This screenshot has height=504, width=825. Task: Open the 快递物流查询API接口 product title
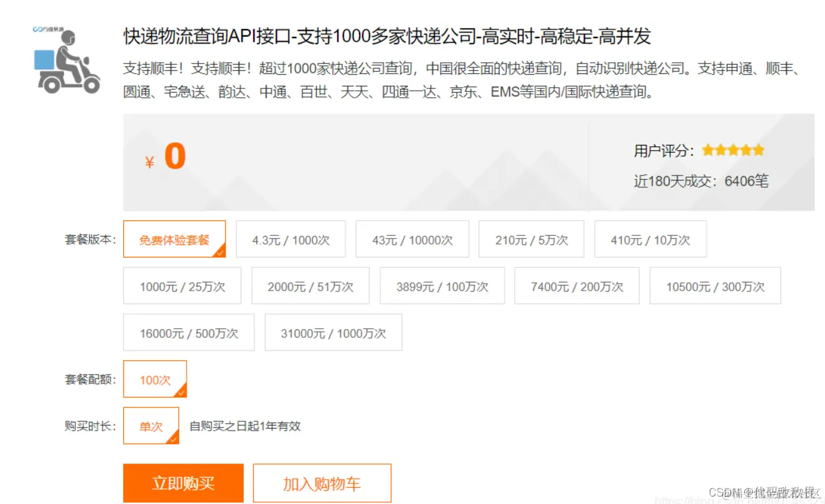(387, 36)
